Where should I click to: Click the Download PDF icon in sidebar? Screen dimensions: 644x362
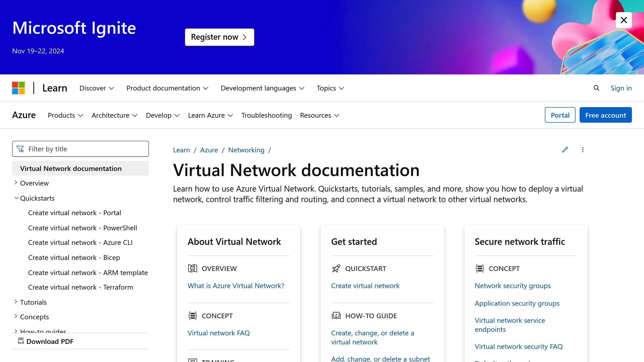tap(21, 341)
